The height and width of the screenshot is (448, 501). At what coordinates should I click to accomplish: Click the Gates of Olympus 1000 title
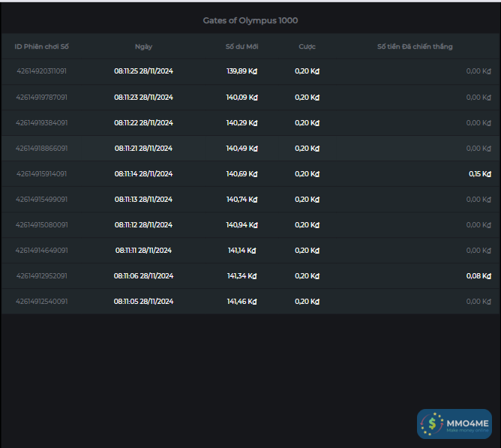click(250, 20)
